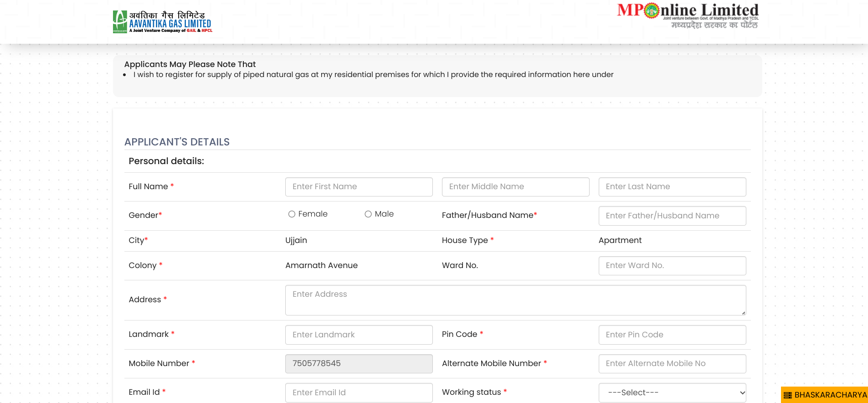Click the MPOnline Limited logo
The height and width of the screenshot is (403, 868).
pyautogui.click(x=688, y=16)
